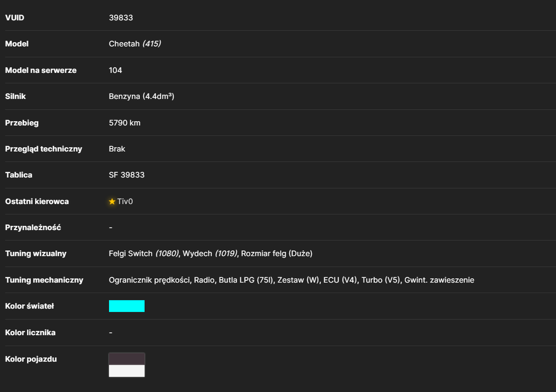Click the Cheetah model name
Screen dimensions: 556x392
click(124, 43)
